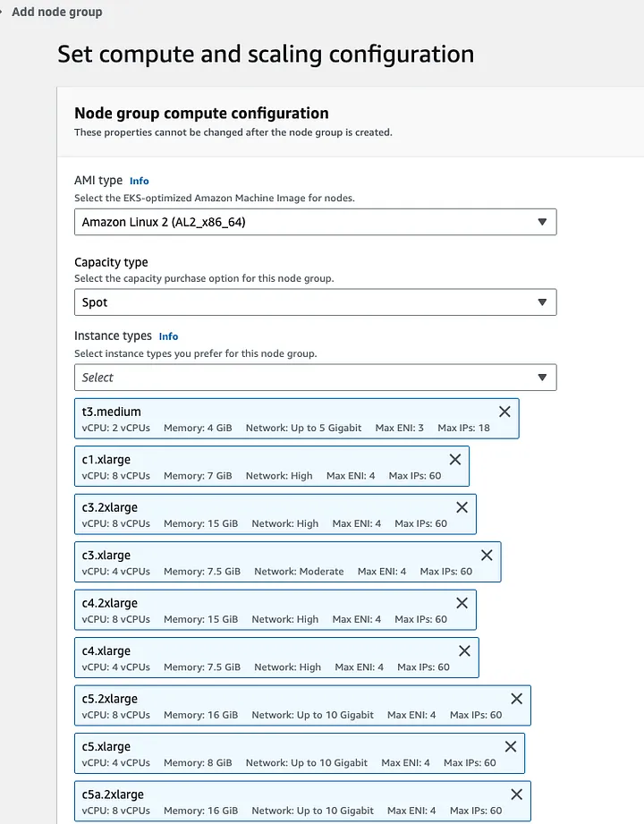Remove the c3.2xlarge instance type

[x=462, y=507]
